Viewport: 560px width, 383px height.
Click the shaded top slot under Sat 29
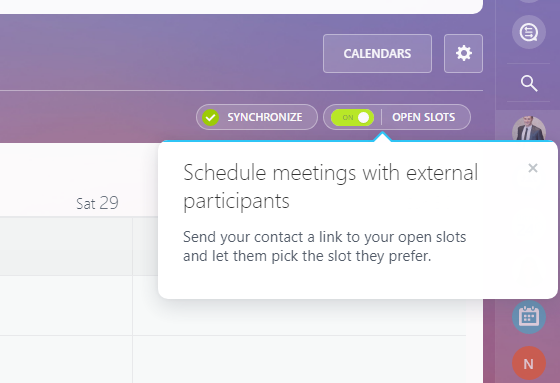tap(66, 246)
